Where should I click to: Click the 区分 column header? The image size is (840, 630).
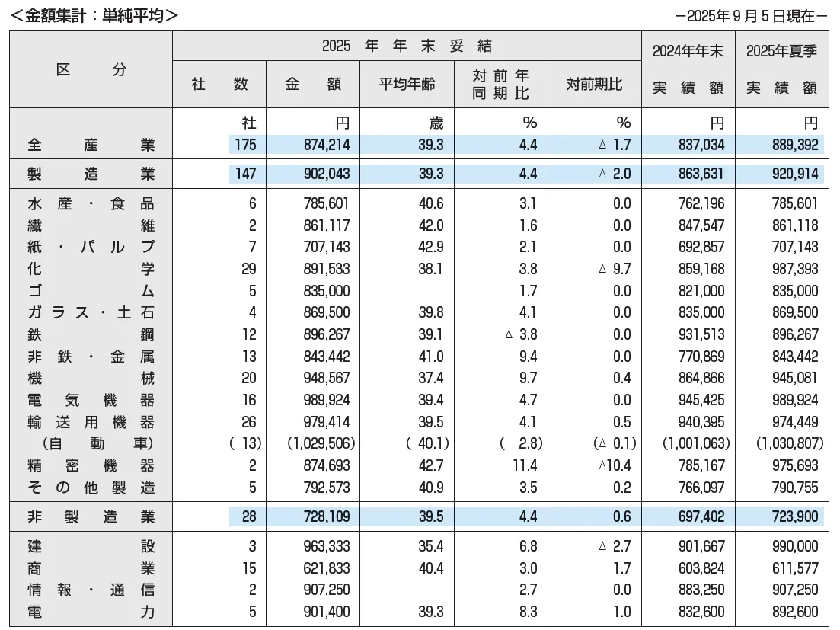coord(91,69)
